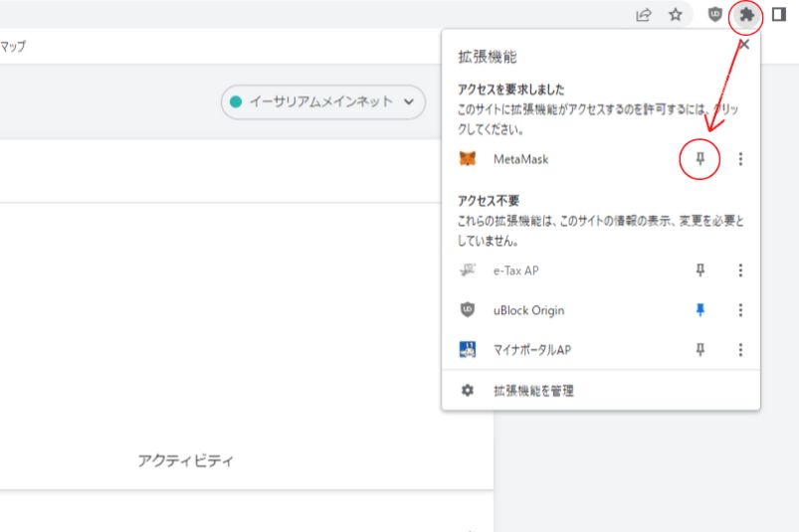Click the MetaMask fox icon

pos(468,159)
